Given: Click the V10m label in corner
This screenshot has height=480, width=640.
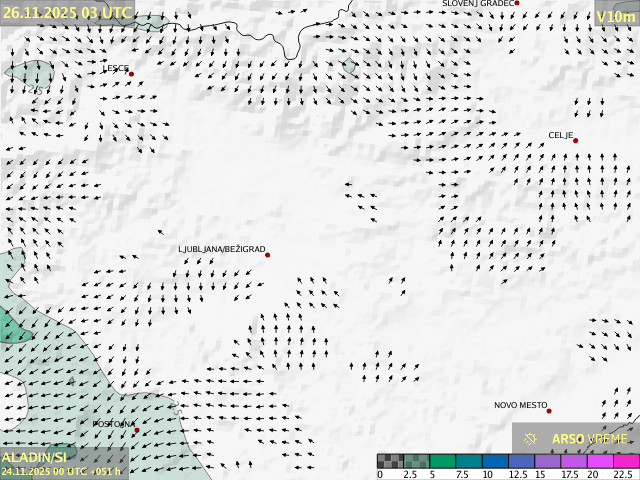Looking at the screenshot, I should (614, 16).
